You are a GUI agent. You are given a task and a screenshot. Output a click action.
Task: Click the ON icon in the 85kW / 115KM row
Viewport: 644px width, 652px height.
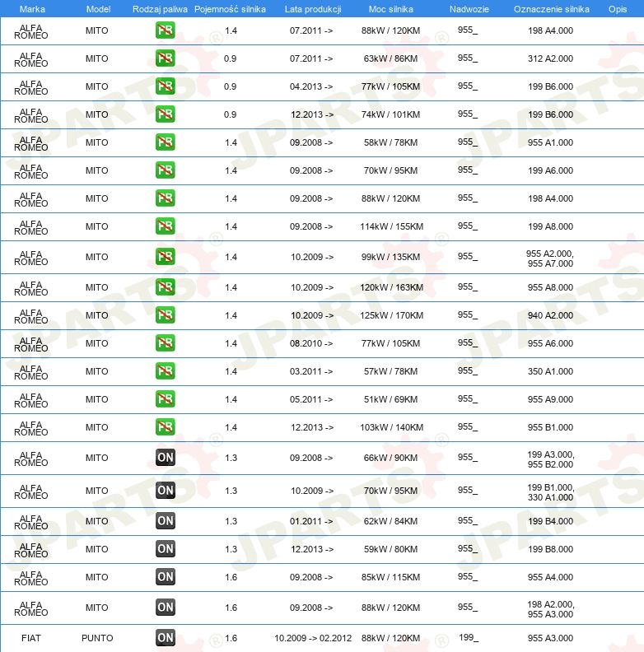[165, 577]
